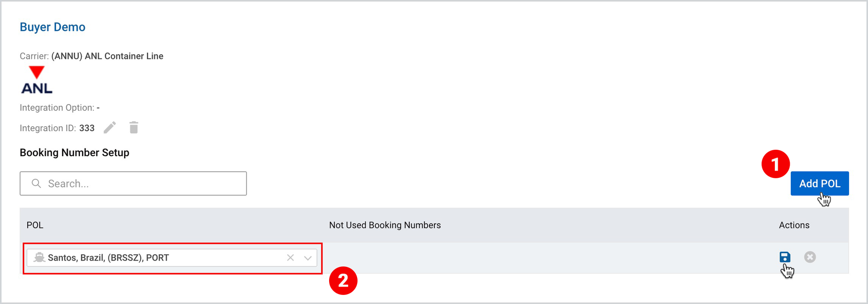The height and width of the screenshot is (304, 868).
Task: Click the Actions column header
Action: point(794,225)
